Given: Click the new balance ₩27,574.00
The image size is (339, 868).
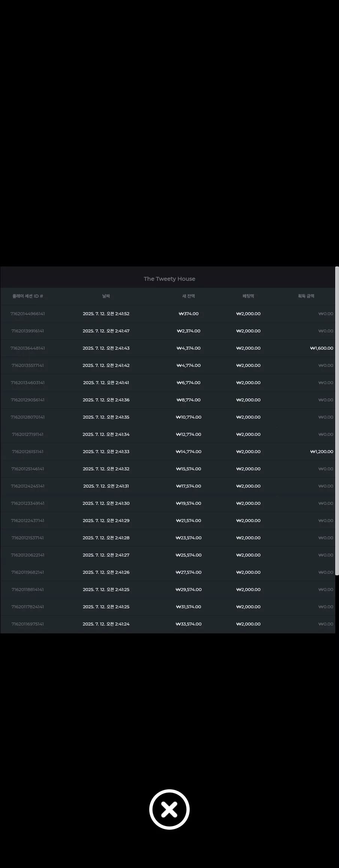Looking at the screenshot, I should point(189,572).
